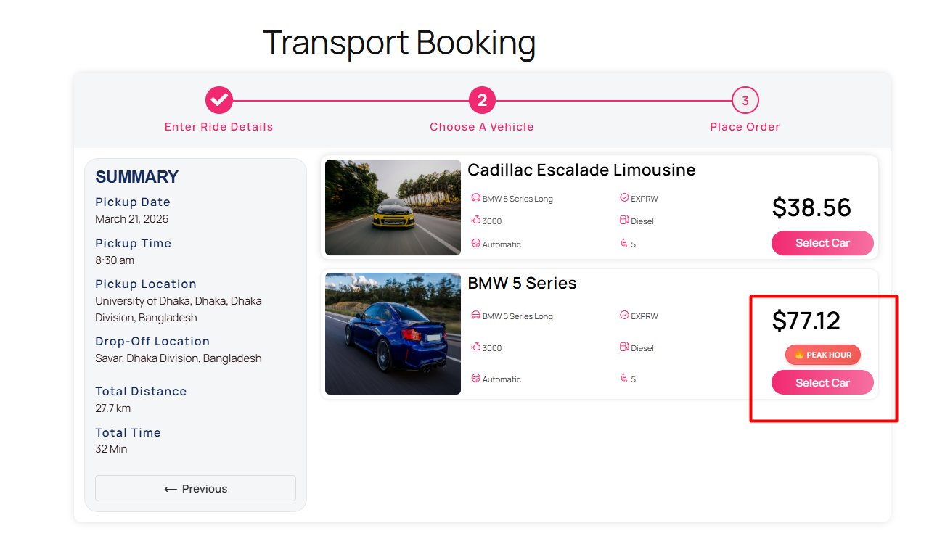Select Car for the Cadillac Escalade Limousine
945x560 pixels.
[822, 243]
